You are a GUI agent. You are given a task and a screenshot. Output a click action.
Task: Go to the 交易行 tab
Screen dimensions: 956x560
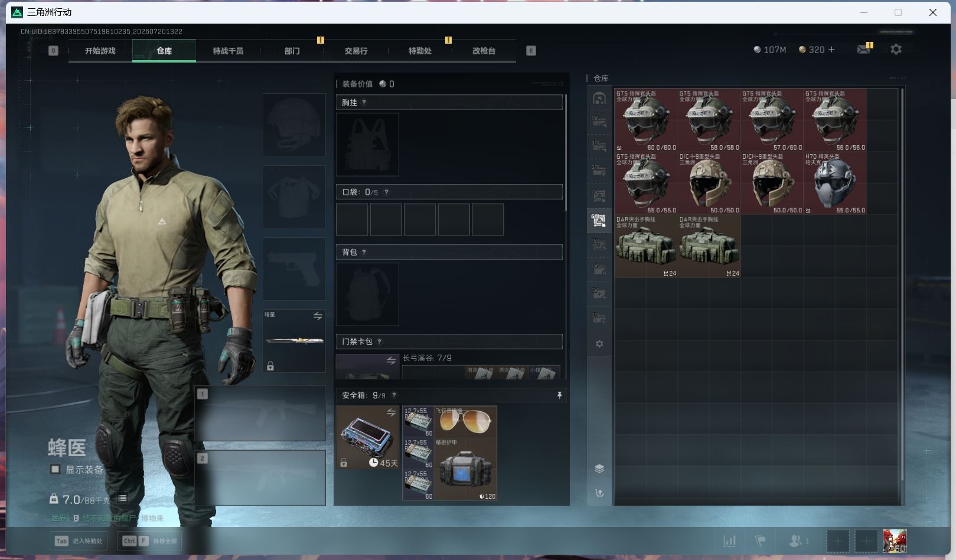pos(356,51)
